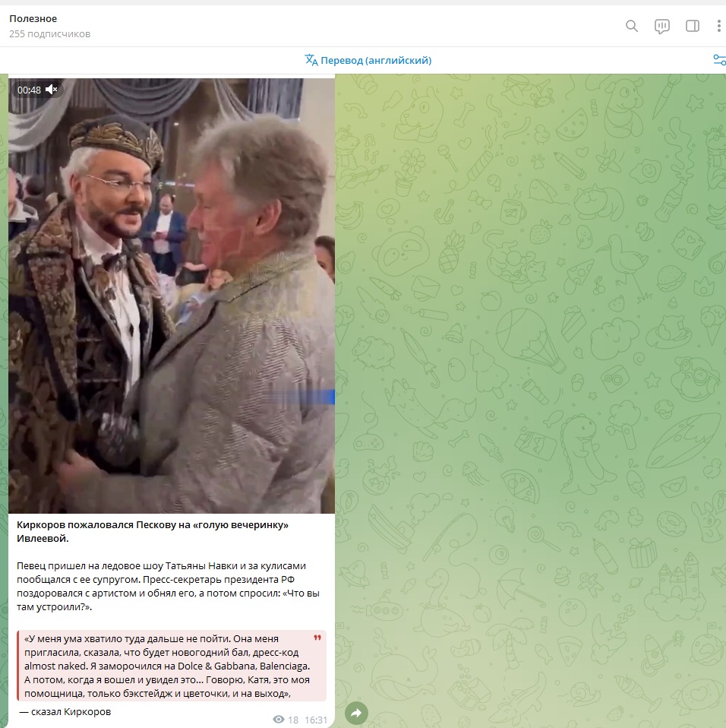Viewport: 726px width, 728px height.
Task: Open search in the Полезное channel
Action: coord(631,26)
